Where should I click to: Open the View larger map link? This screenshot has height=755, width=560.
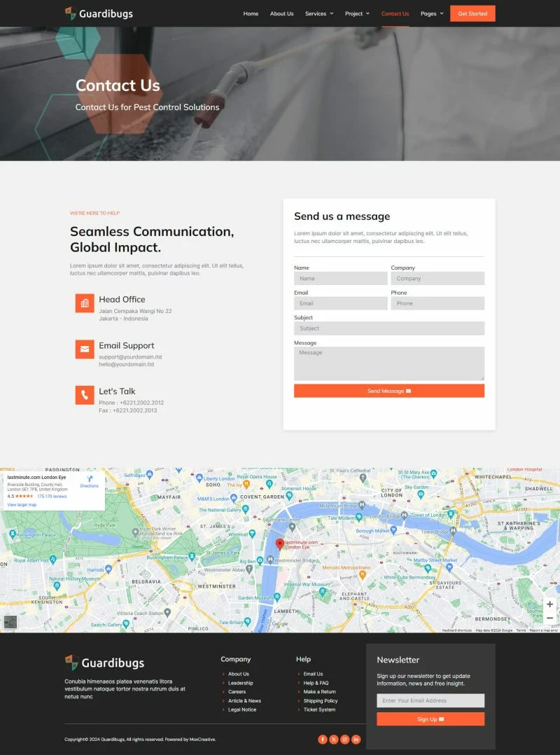22,504
